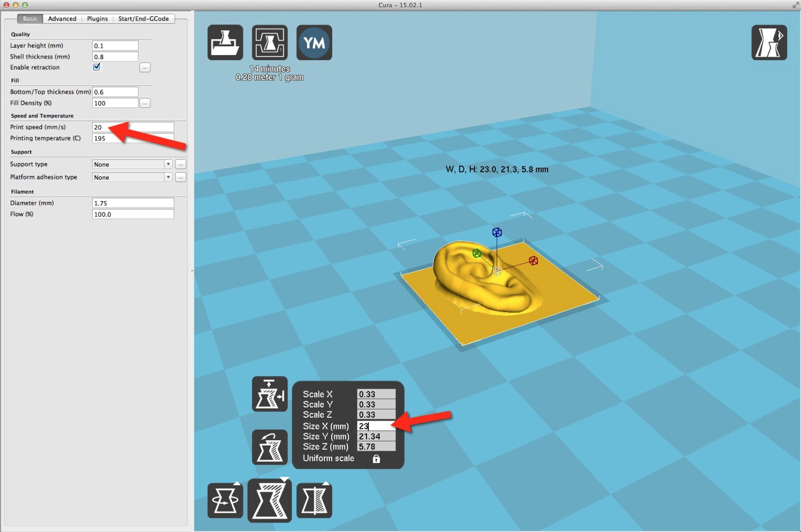Toggle the Enable retraction checkbox
Image resolution: width=801 pixels, height=532 pixels.
click(97, 67)
